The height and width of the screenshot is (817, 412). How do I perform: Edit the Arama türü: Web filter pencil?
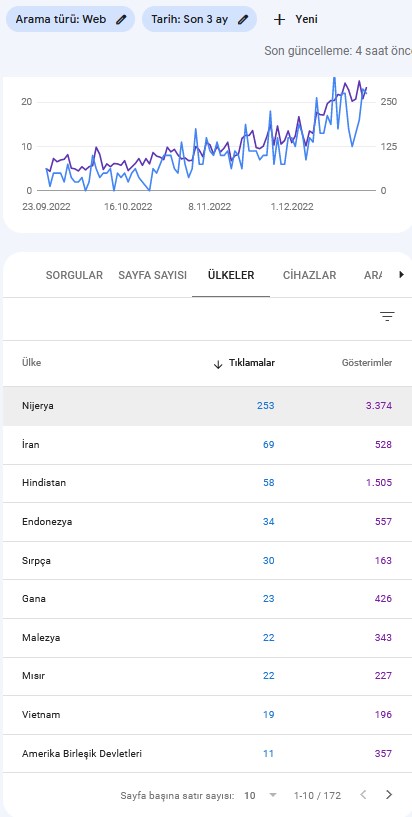point(121,20)
